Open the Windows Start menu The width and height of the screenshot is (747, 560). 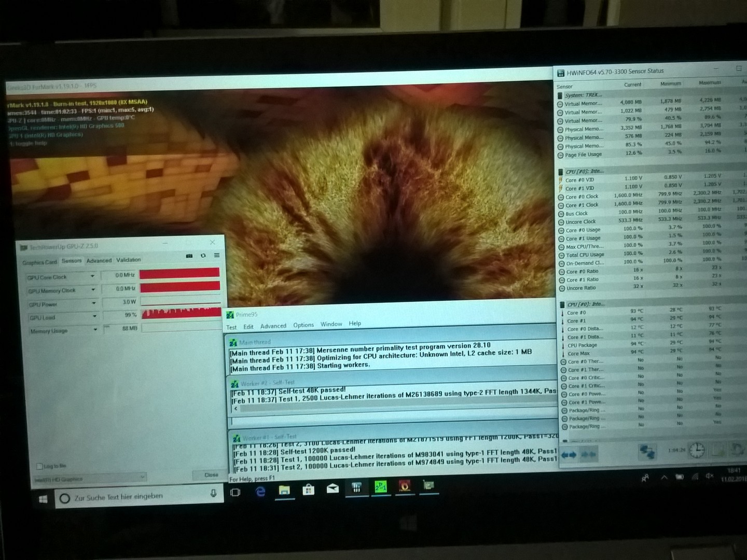tap(43, 499)
